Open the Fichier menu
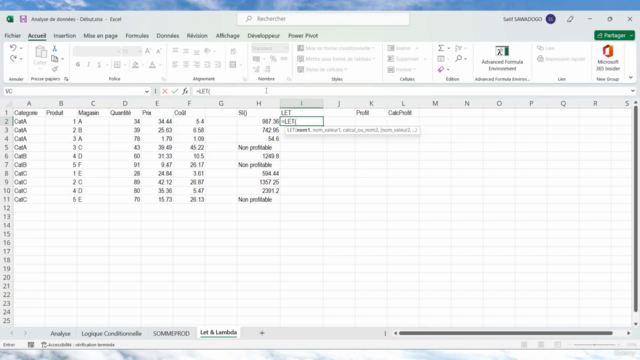The image size is (640, 360). point(13,36)
